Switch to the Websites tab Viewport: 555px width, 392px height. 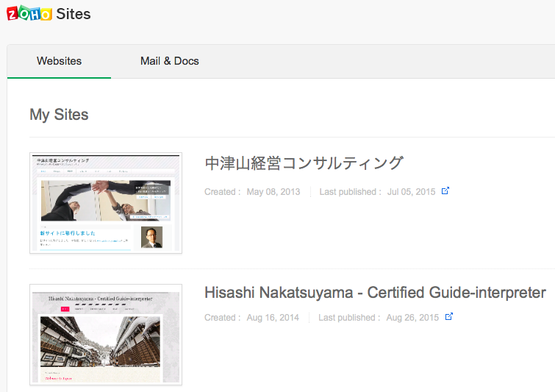click(59, 61)
